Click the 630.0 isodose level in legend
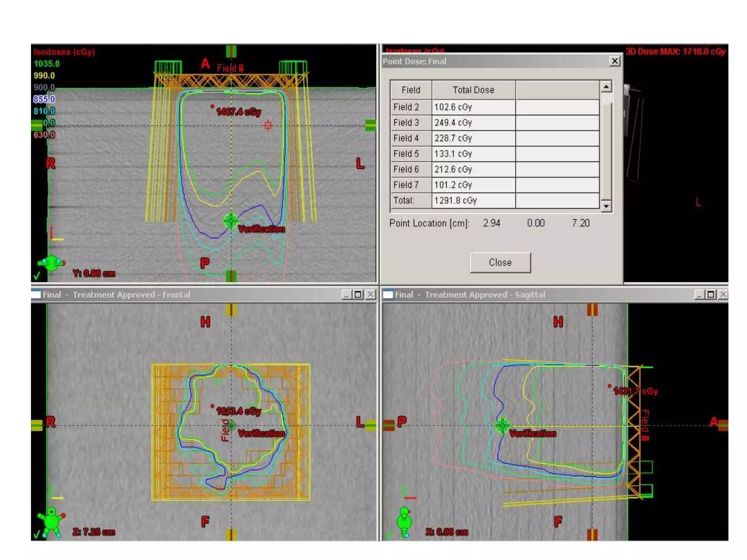The width and height of the screenshot is (747, 560). [44, 135]
